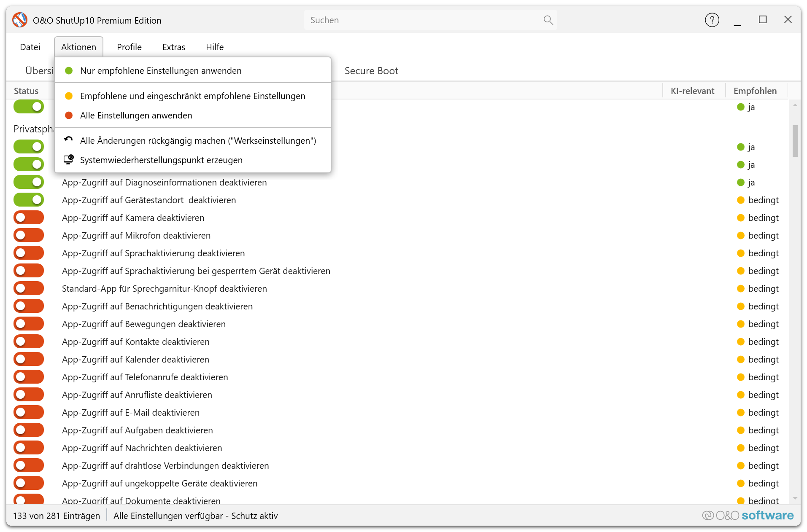Toggle the Benachrichtigungen access switch
807x532 pixels.
29,306
